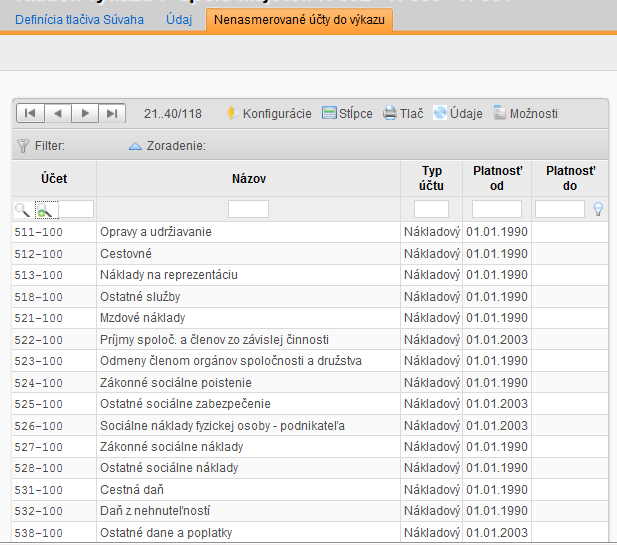Screen dimensions: 617x545
Task: Select account 525-100 cell
Action: pos(54,404)
